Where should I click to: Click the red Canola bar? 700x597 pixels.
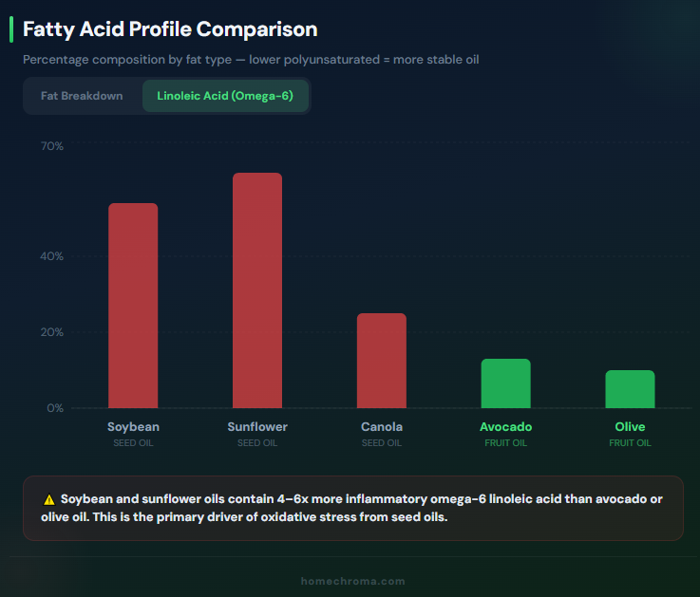click(382, 361)
